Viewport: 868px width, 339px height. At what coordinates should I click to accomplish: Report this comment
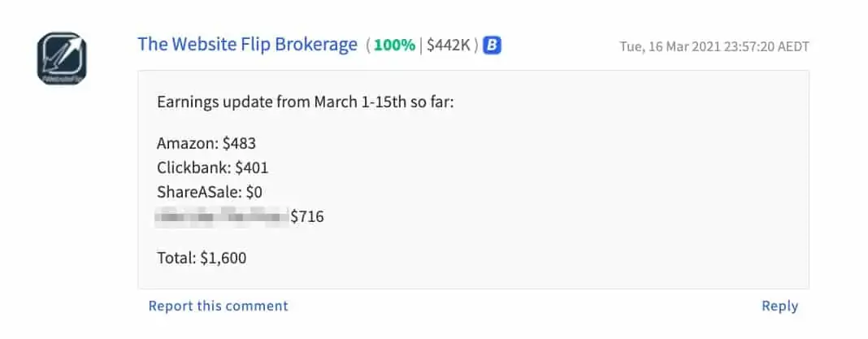218,306
